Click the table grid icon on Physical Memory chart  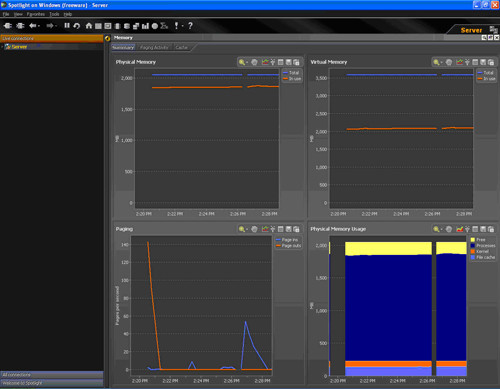point(281,62)
